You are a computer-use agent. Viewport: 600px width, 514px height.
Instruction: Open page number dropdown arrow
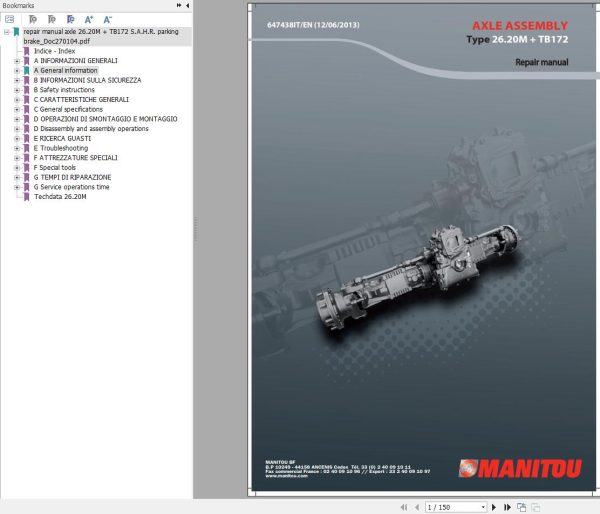point(483,507)
